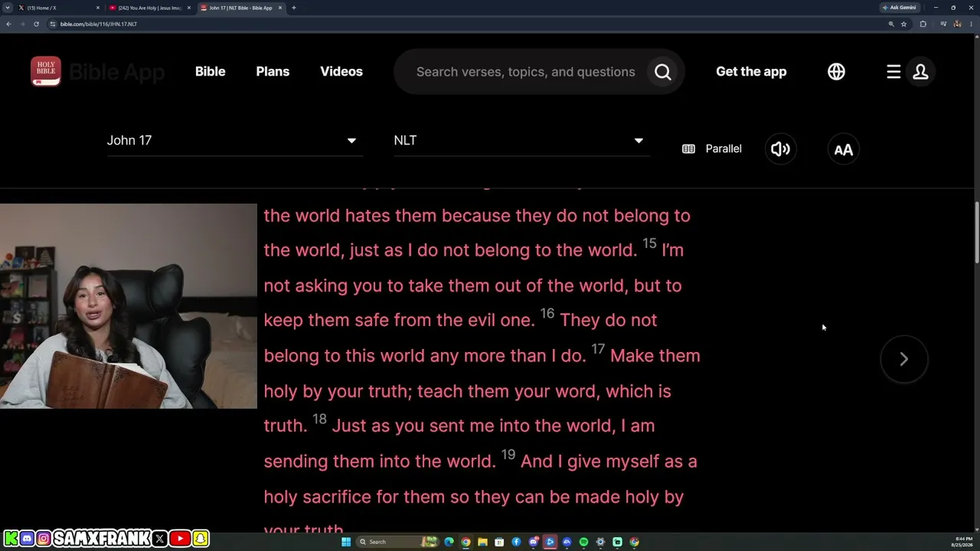Expand the tab search dropdown arrow
Screen dimensions: 980x551
[7, 8]
